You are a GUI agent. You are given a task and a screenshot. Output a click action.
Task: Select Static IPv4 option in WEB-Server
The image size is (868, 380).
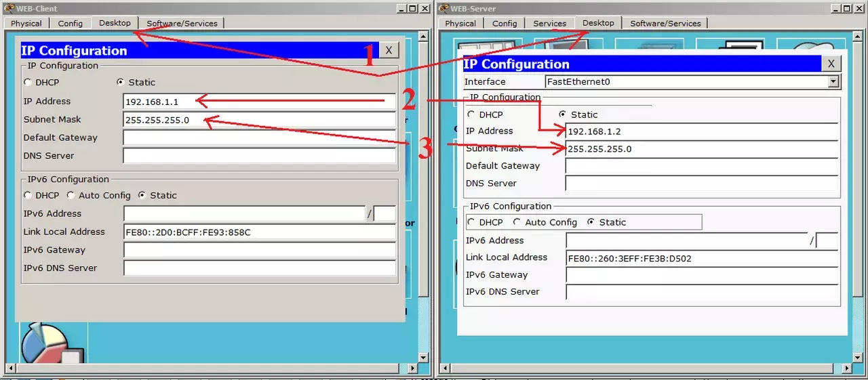(x=563, y=115)
